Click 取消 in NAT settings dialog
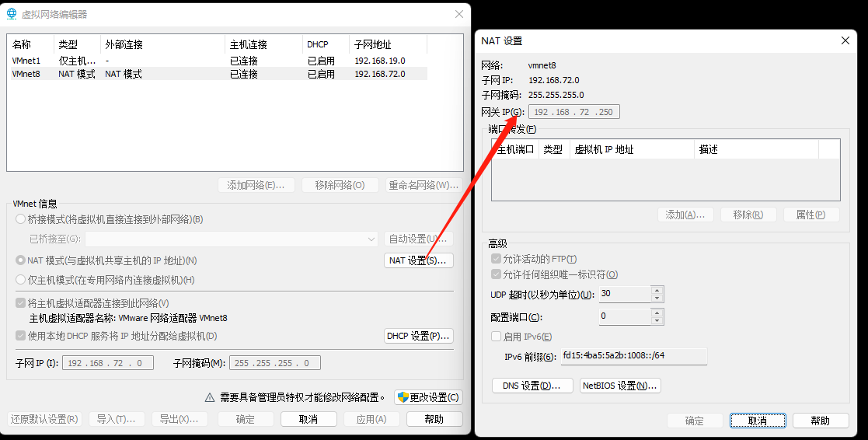This screenshot has width=868, height=440. 758,421
